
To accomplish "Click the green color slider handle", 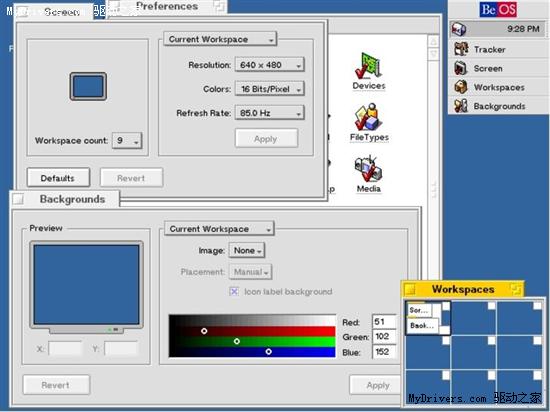I will pyautogui.click(x=237, y=341).
